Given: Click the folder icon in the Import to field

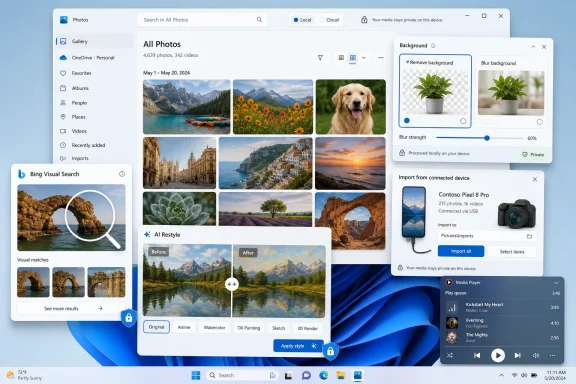Looking at the screenshot, I should click(x=529, y=236).
